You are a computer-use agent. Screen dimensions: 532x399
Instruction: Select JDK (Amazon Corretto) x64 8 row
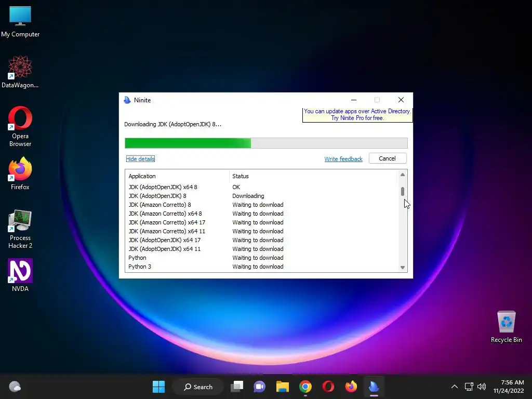click(261, 214)
